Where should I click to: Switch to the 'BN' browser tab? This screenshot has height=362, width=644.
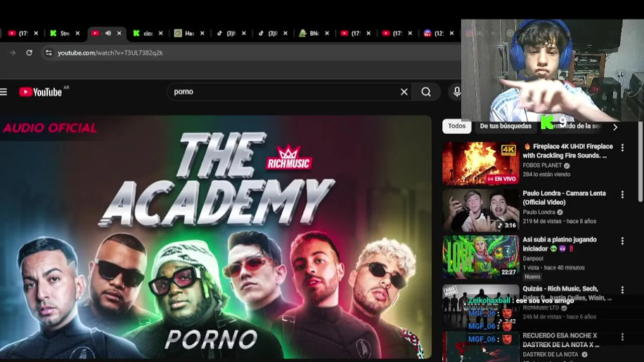click(x=310, y=33)
